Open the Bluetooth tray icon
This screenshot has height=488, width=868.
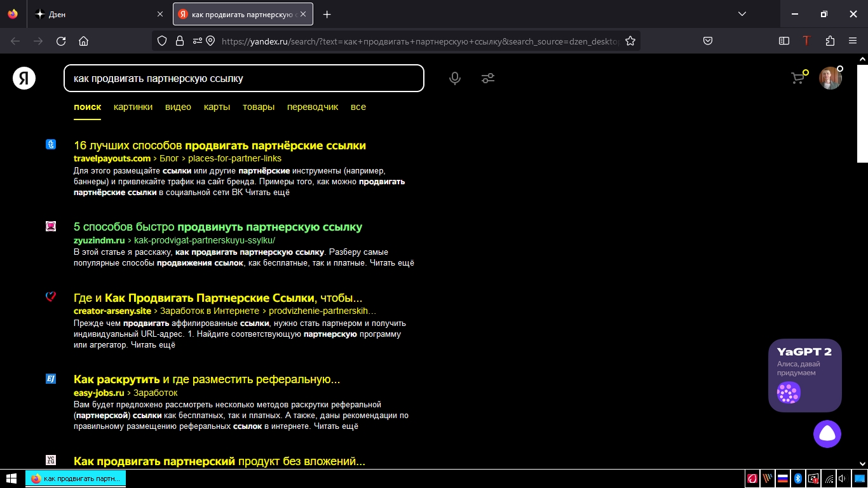pyautogui.click(x=798, y=478)
